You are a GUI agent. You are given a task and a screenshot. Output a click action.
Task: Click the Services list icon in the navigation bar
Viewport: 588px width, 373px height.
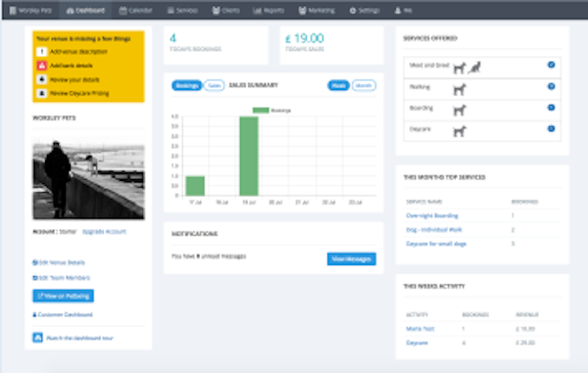[171, 11]
